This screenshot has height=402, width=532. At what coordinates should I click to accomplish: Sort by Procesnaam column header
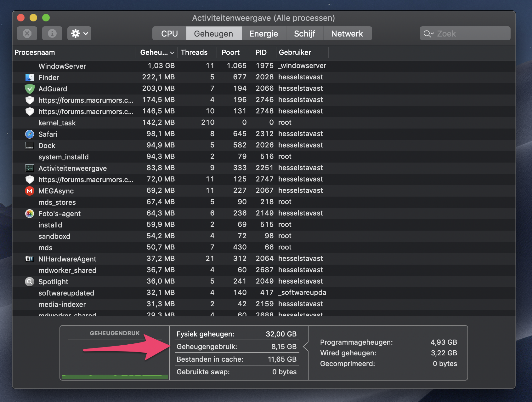click(x=74, y=52)
